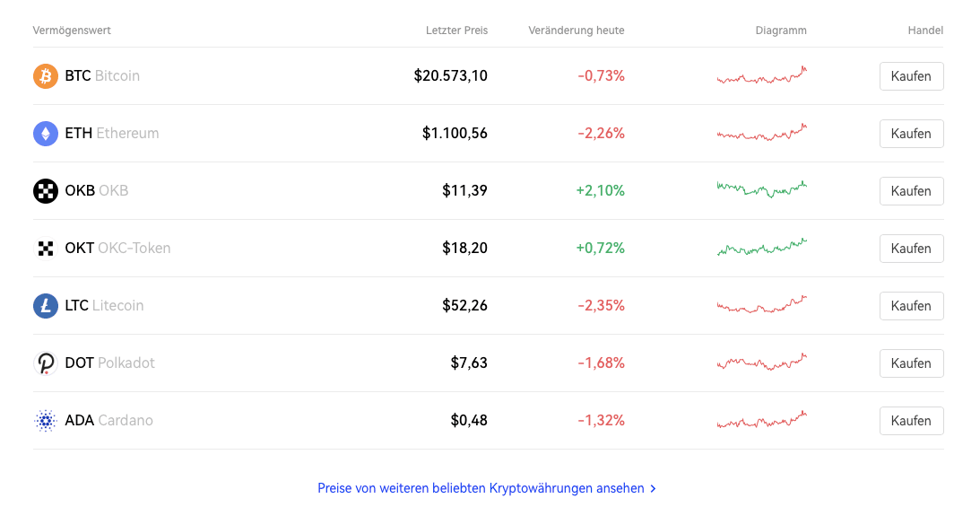Click the Cardano logo icon
This screenshot has height=507, width=980.
[45, 421]
